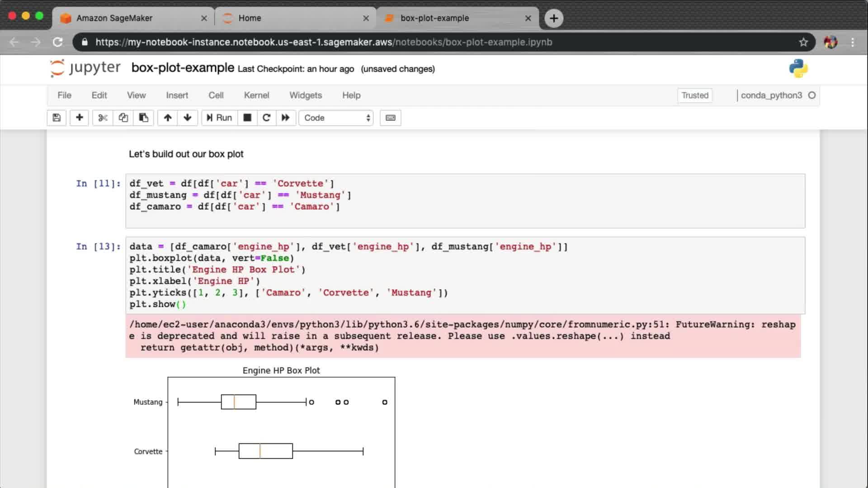Click the save and checkpoint icon
Viewport: 868px width, 488px height.
pos(57,118)
